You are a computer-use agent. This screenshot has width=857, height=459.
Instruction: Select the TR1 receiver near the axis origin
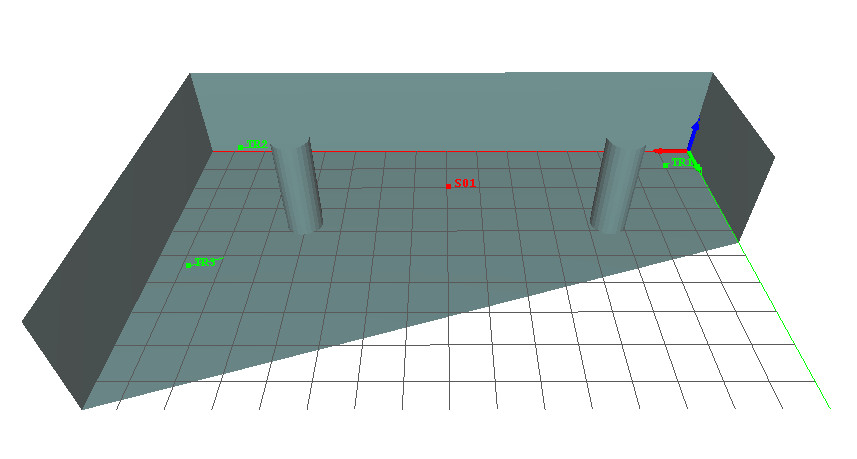click(x=666, y=165)
